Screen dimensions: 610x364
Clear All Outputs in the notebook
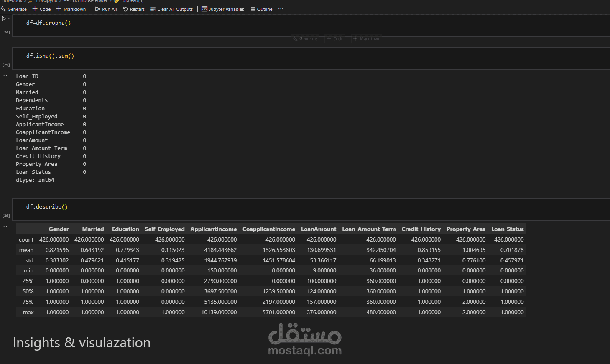coord(171,9)
